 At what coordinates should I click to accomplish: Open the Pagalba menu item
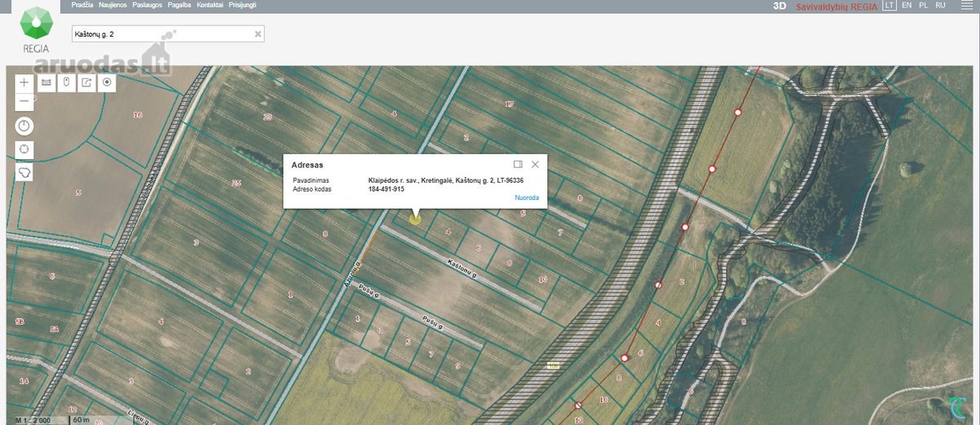click(180, 5)
